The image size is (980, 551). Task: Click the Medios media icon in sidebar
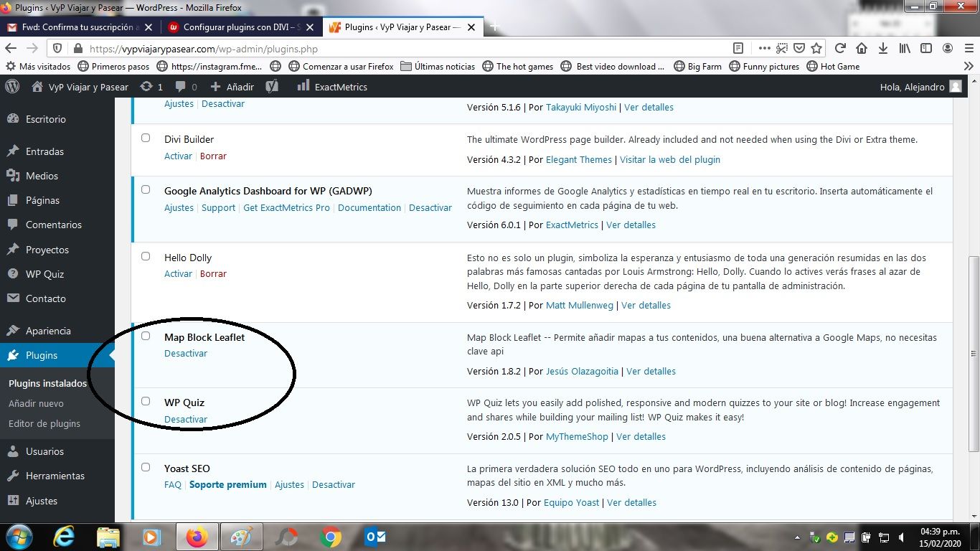click(12, 176)
